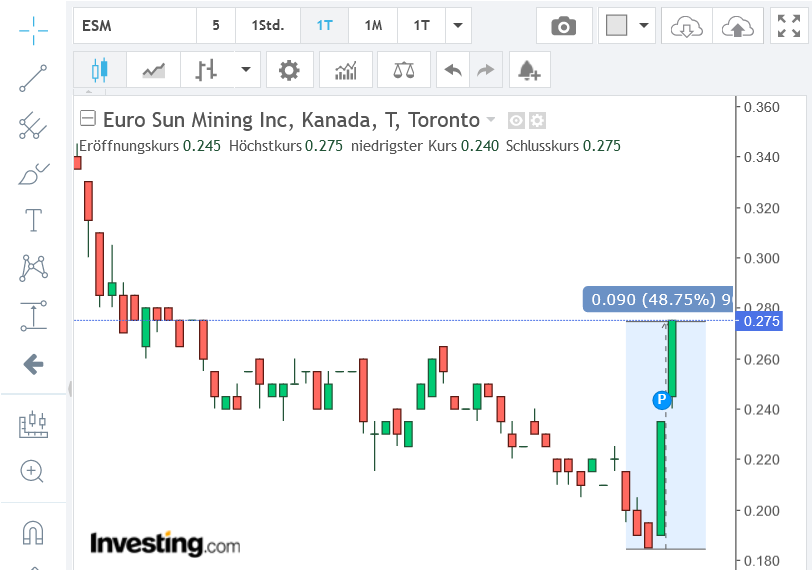Take a chart snapshot with camera icon
Image resolution: width=812 pixels, height=570 pixels.
point(564,25)
